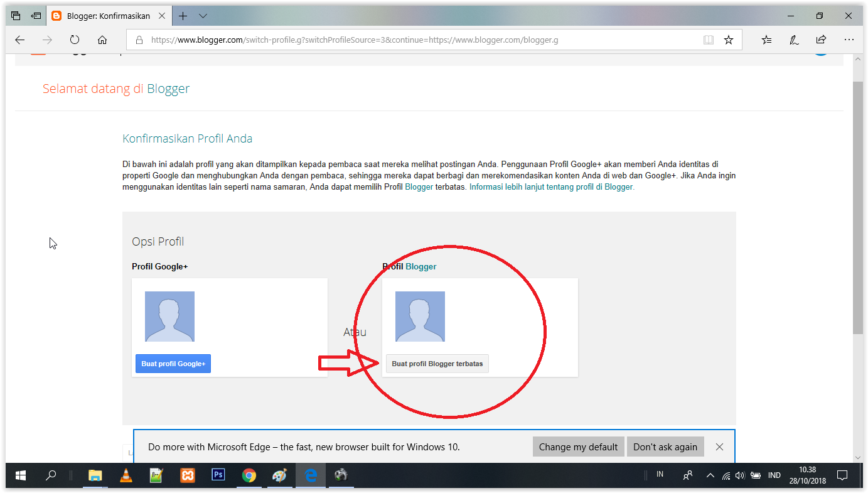Screen dimensions: 868x493
Task: Click the browser Back arrow
Action: 19,40
